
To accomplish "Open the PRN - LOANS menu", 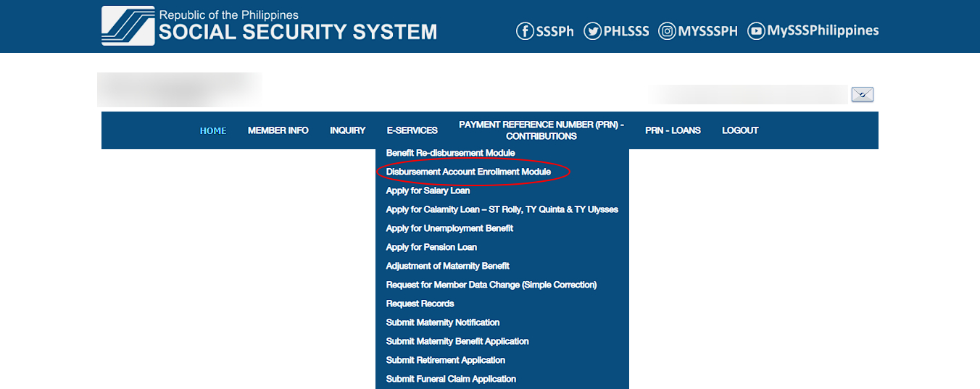I will (673, 130).
